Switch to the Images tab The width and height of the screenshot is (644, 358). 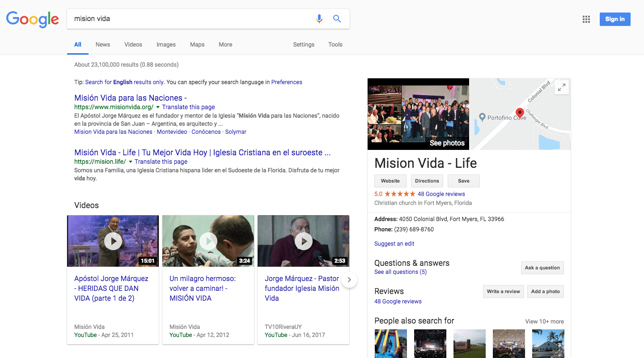[x=166, y=45]
